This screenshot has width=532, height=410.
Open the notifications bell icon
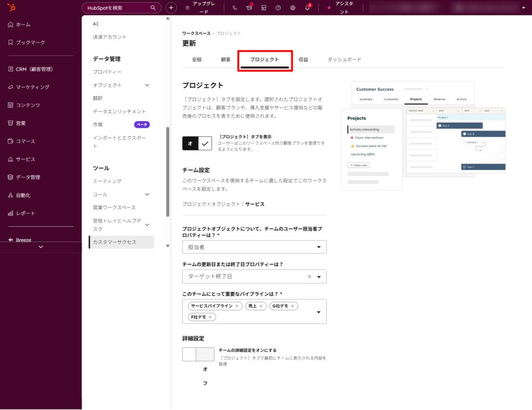click(x=308, y=7)
